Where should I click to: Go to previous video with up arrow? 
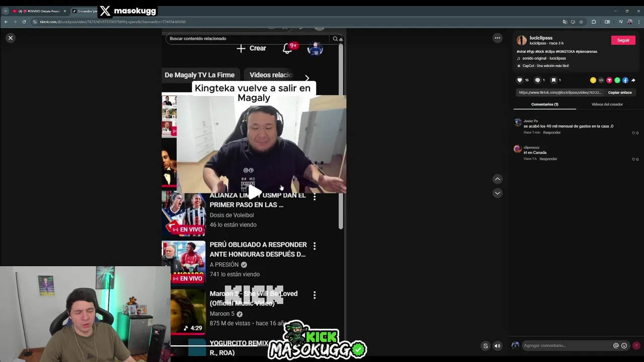pyautogui.click(x=497, y=179)
